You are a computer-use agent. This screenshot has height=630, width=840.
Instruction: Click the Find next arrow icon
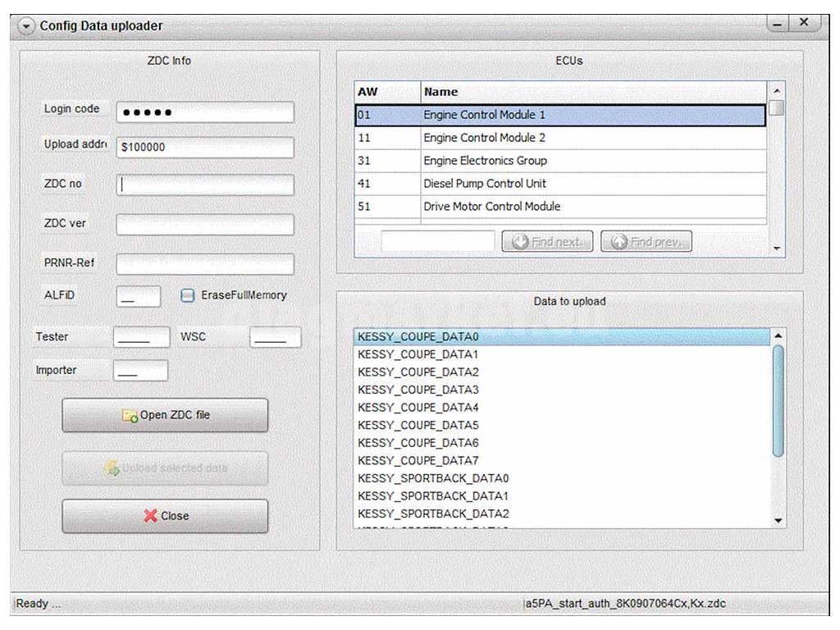click(x=519, y=242)
